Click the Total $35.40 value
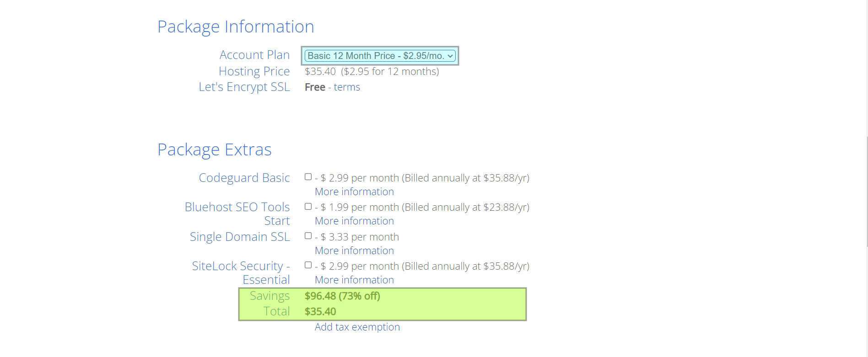This screenshot has height=357, width=868. (320, 311)
